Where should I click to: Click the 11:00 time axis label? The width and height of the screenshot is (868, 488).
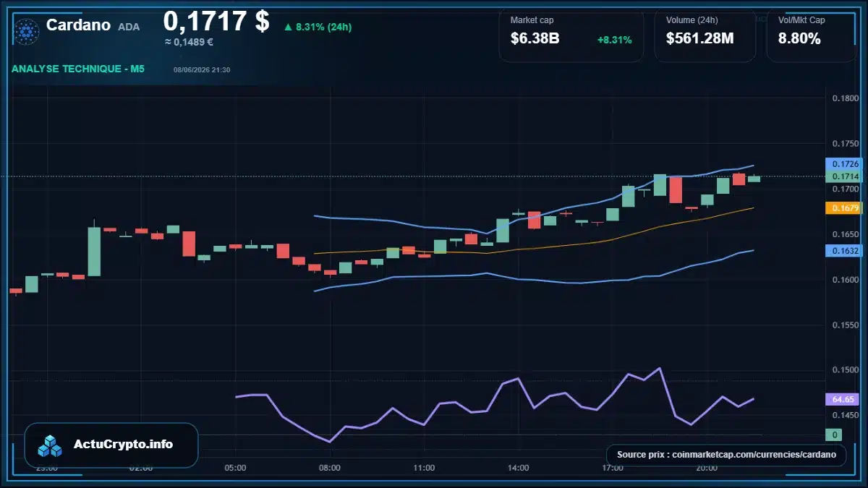coord(424,468)
